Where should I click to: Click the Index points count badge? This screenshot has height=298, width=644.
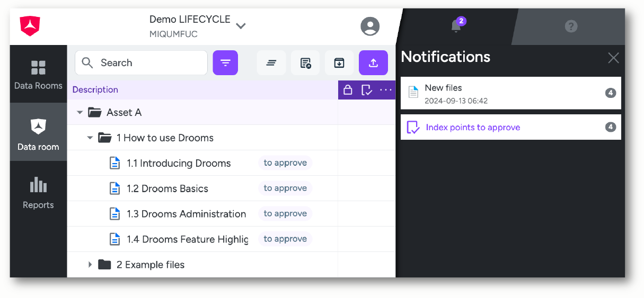click(x=611, y=127)
